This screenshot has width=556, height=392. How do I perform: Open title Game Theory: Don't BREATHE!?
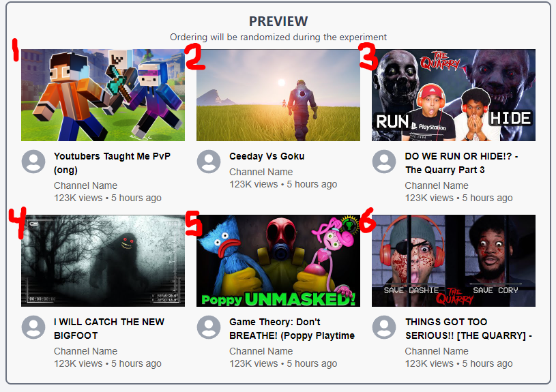point(292,329)
